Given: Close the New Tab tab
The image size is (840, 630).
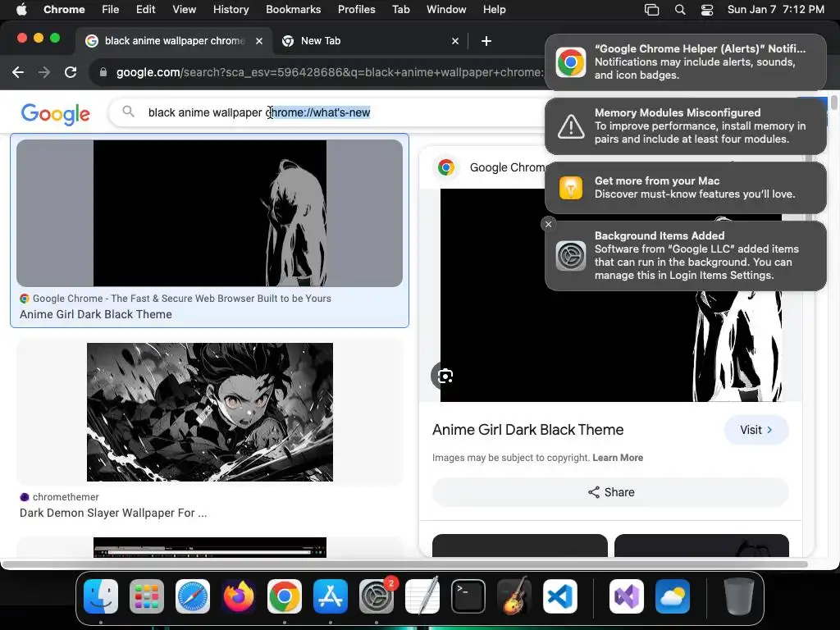Looking at the screenshot, I should click(x=455, y=41).
